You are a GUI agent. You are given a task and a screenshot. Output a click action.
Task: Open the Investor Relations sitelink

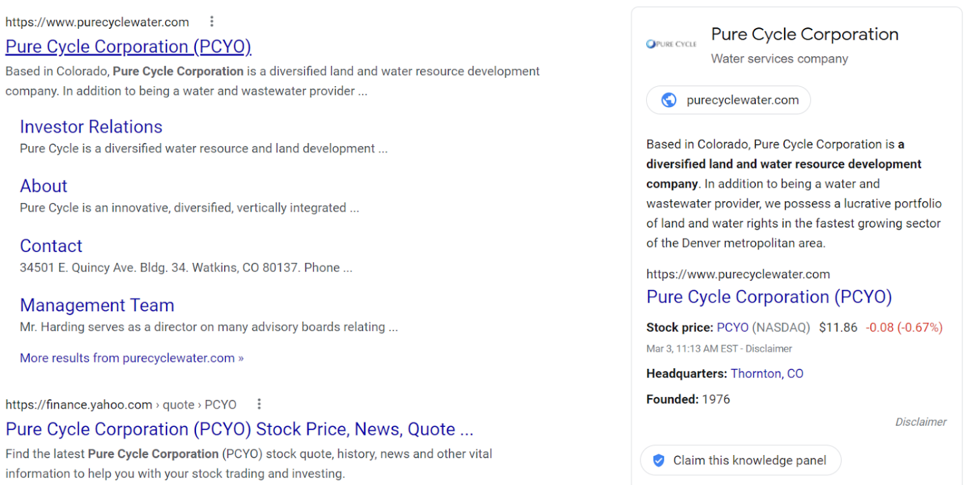point(91,127)
